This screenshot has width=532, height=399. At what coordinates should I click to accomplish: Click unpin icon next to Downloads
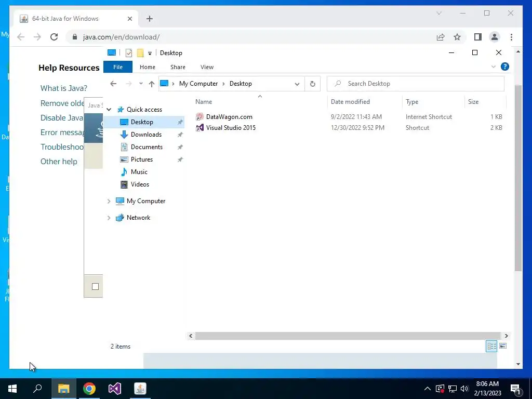tap(180, 135)
